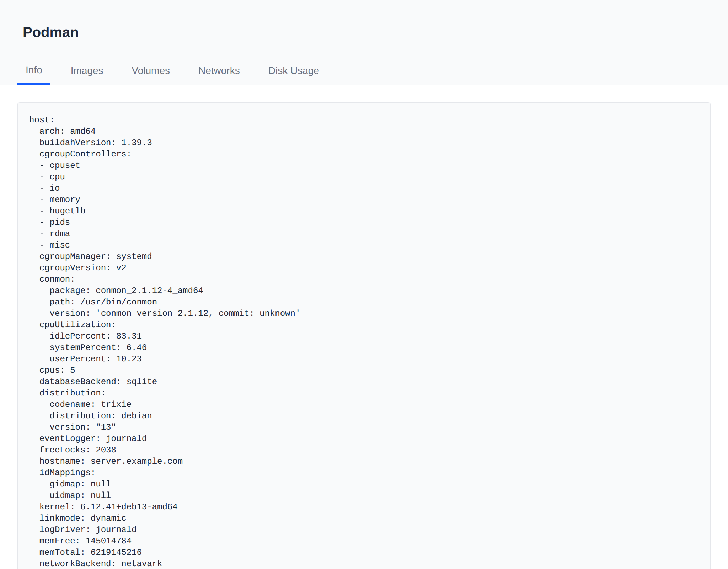The width and height of the screenshot is (728, 569).
Task: Click 'buildahVersion: 1.39.3' line
Action: (x=96, y=143)
